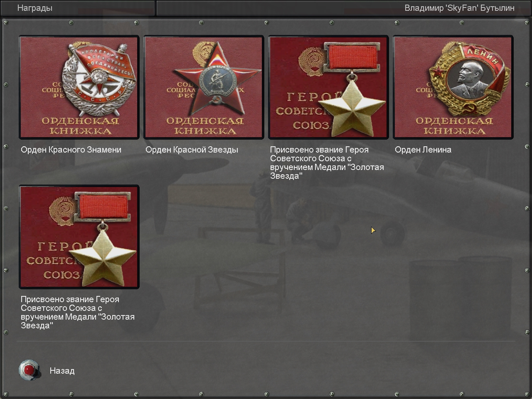Click the "Орден Ленина" caption
This screenshot has width=532, height=399.
click(x=423, y=150)
